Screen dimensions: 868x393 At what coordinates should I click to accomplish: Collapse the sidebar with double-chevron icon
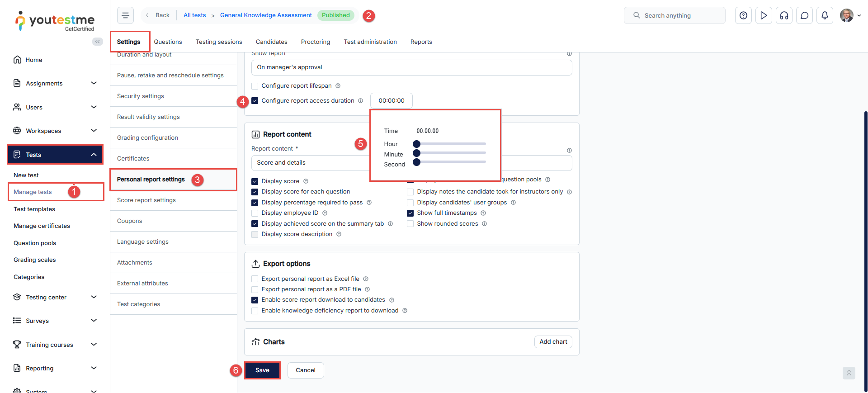point(97,42)
